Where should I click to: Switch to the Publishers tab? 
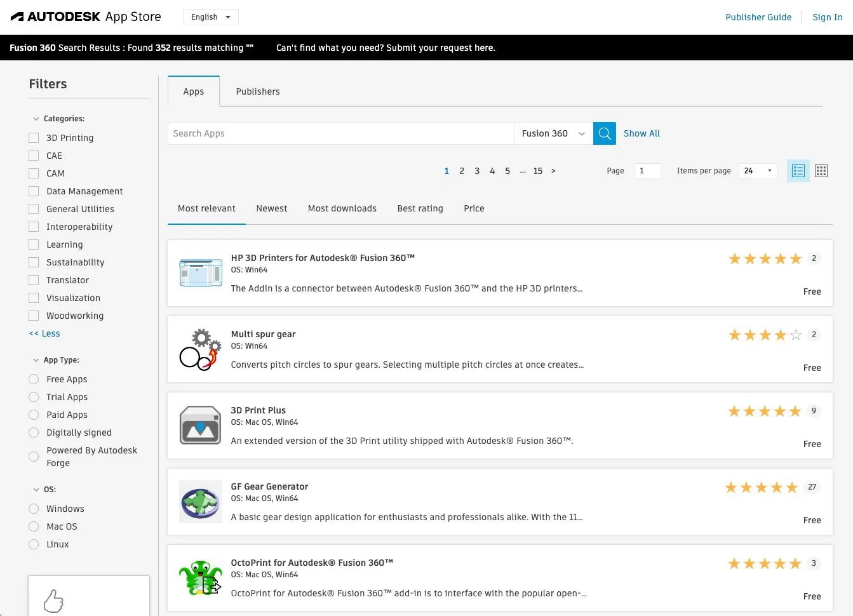click(x=257, y=91)
